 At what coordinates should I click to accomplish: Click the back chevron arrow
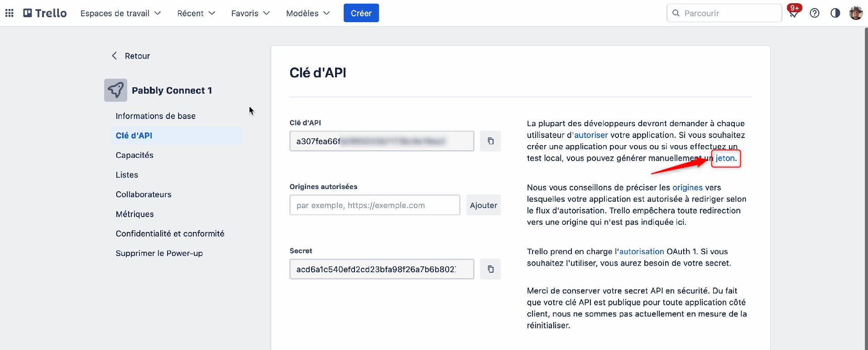pos(114,56)
